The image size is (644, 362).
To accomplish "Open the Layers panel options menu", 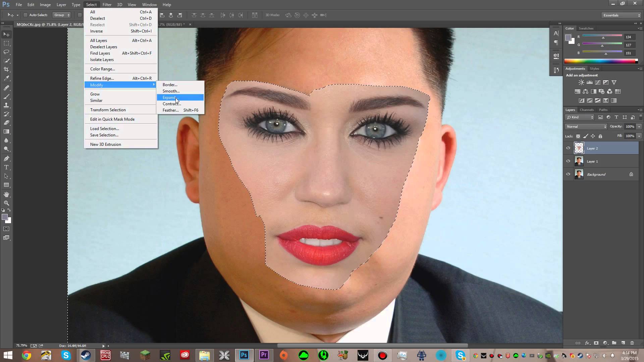I will [x=639, y=110].
